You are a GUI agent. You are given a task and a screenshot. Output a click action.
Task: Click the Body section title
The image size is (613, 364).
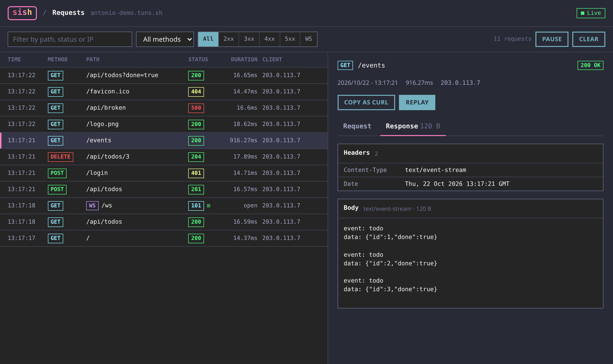351,208
